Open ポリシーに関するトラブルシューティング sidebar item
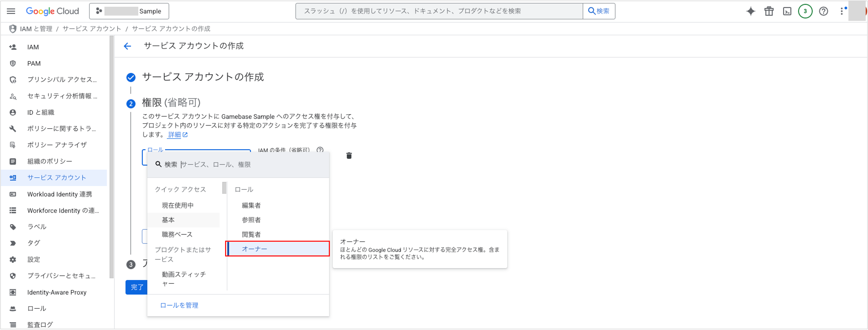Viewport: 868px width, 330px height. tap(54, 129)
